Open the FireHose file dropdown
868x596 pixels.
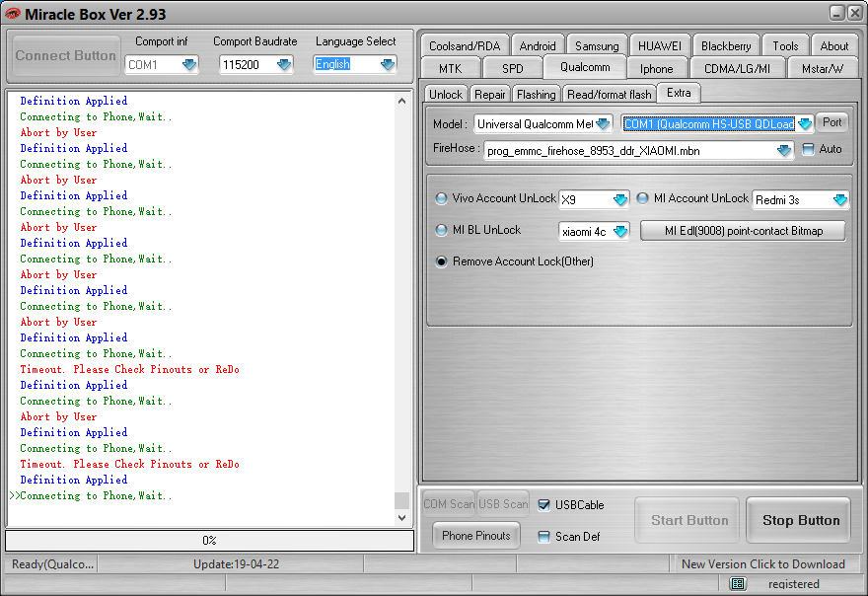pos(784,151)
